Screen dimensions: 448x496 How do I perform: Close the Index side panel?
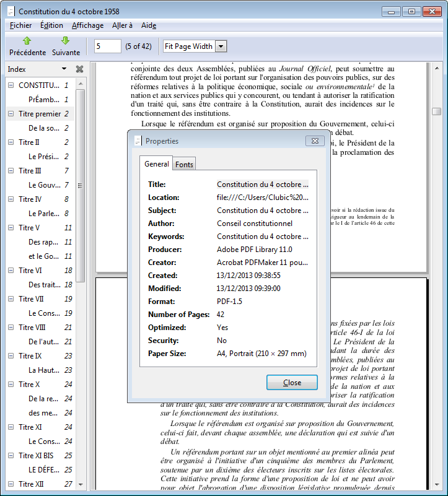(79, 69)
